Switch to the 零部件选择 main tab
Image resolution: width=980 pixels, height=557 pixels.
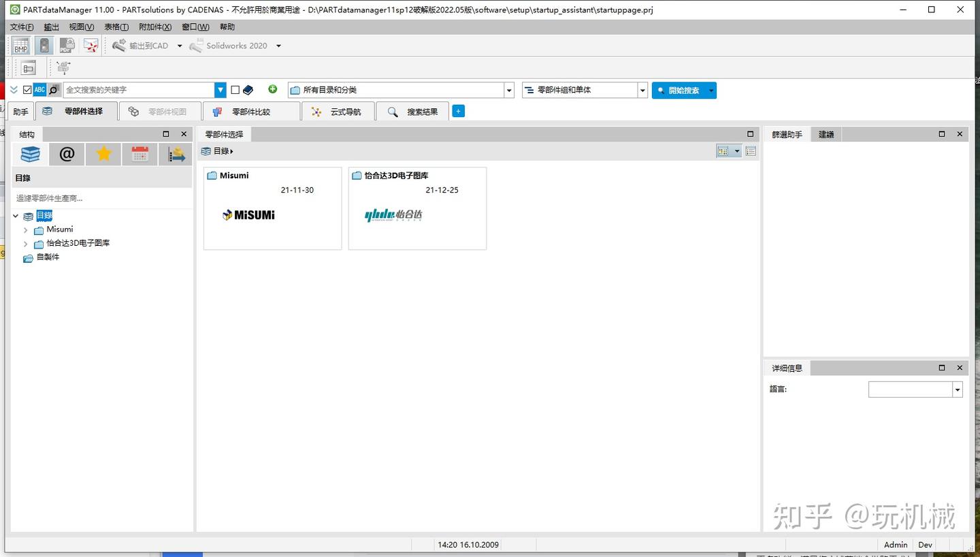76,112
